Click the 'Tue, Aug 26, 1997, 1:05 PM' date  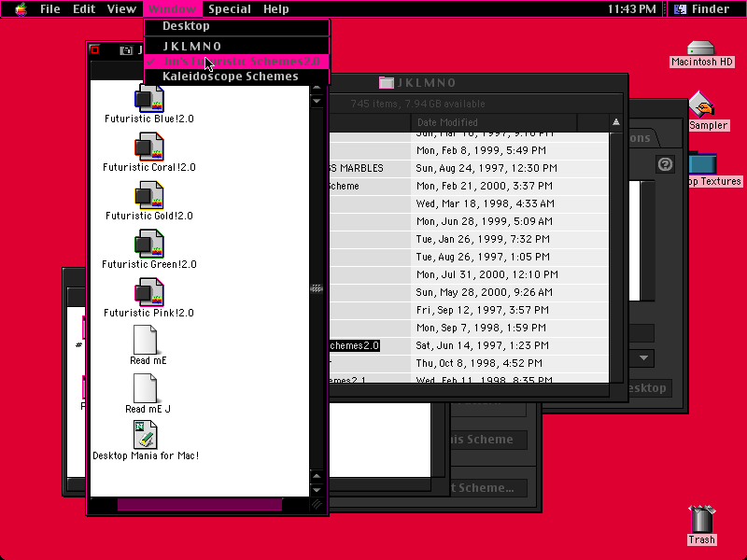coord(483,257)
